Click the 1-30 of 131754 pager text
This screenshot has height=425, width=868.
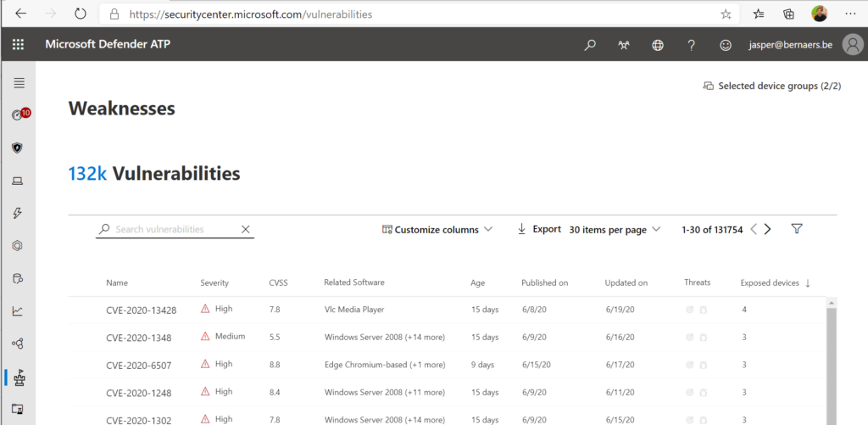[x=712, y=230]
